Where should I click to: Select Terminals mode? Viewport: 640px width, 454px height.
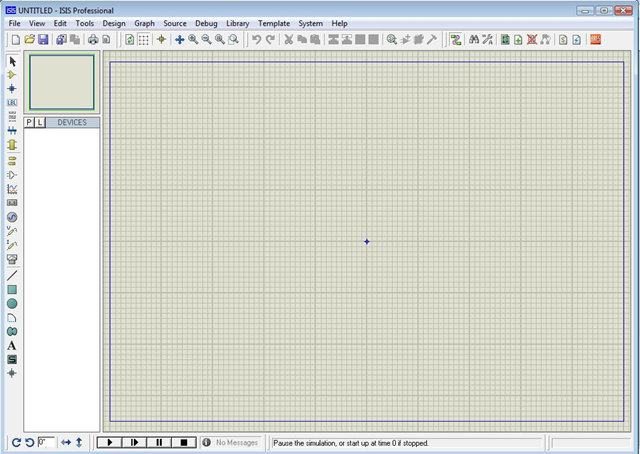tap(12, 161)
